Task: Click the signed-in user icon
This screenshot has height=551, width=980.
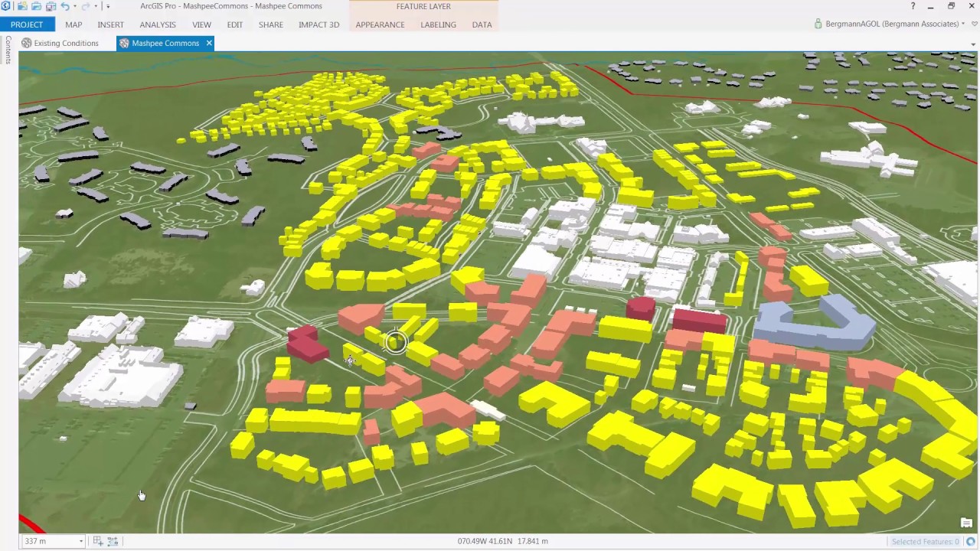Action: [818, 24]
